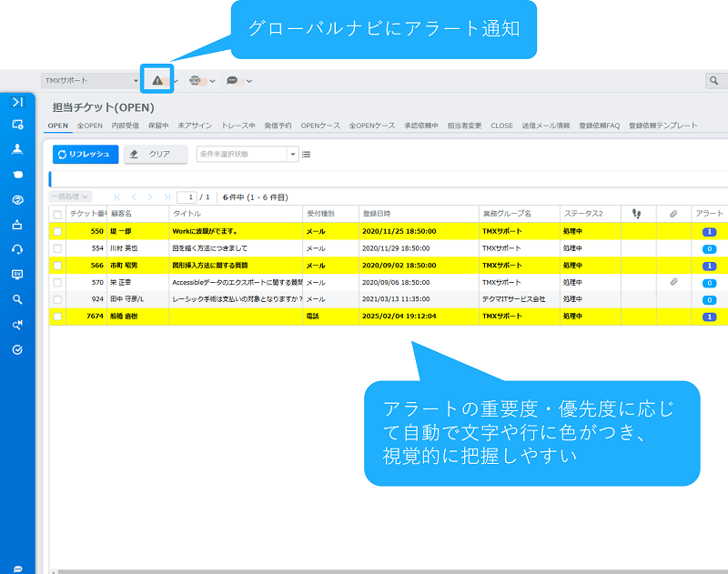Viewport: 728px width, 574px height.
Task: Switch to the CLOSE tab
Action: 501,126
